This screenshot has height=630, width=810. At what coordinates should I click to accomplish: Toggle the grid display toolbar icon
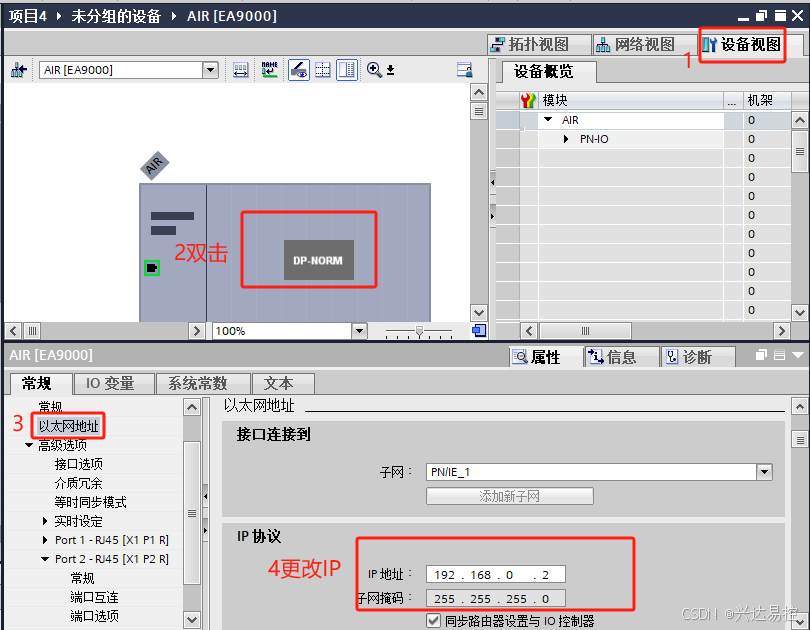coord(323,70)
